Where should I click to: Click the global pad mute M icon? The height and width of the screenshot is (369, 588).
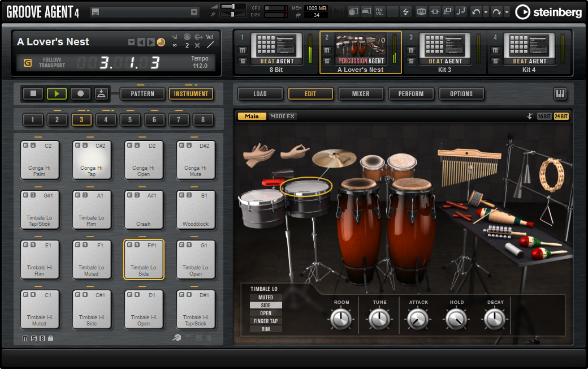pyautogui.click(x=25, y=338)
